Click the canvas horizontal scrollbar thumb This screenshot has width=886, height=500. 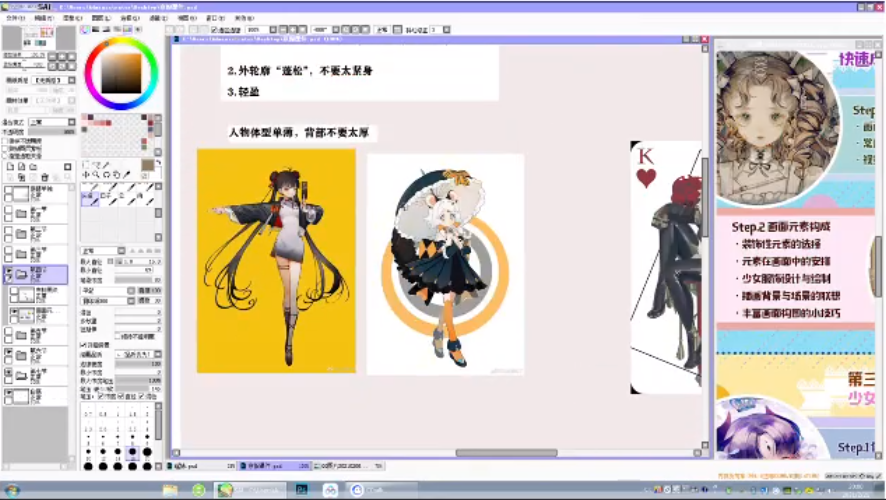tap(506, 453)
